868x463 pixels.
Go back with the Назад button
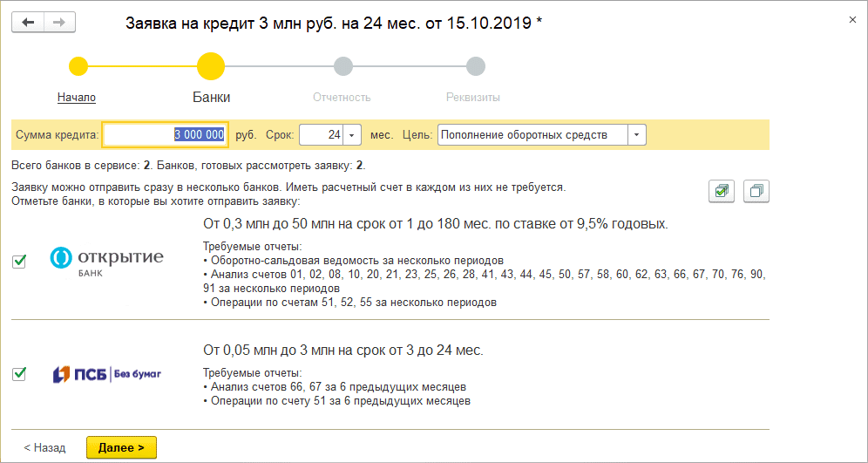44,447
